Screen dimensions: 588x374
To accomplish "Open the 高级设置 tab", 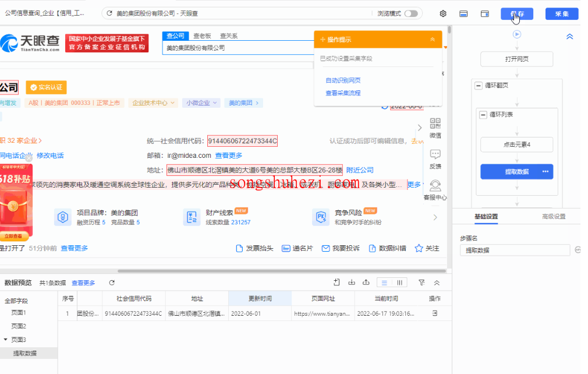I will point(554,217).
